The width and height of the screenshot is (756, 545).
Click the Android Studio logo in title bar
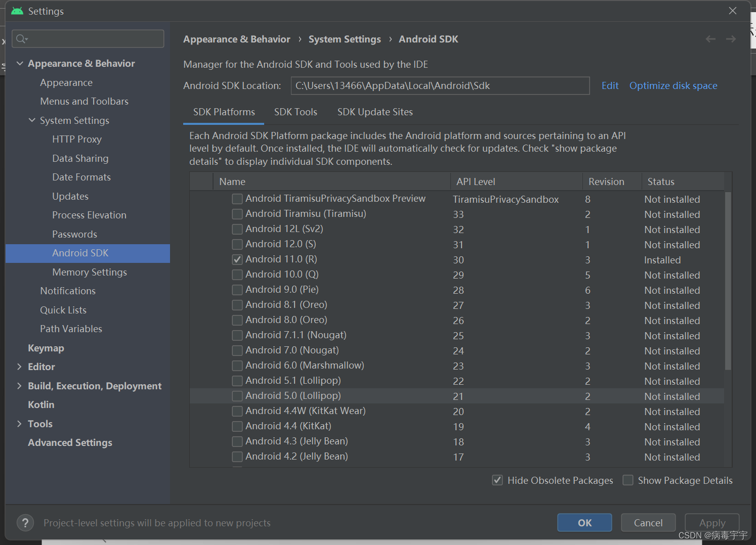pos(17,11)
